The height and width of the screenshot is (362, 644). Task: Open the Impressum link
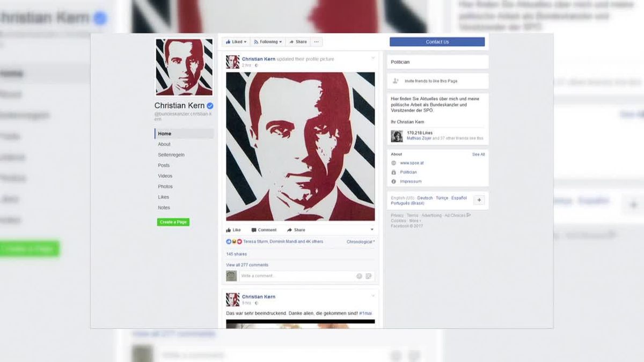click(411, 182)
